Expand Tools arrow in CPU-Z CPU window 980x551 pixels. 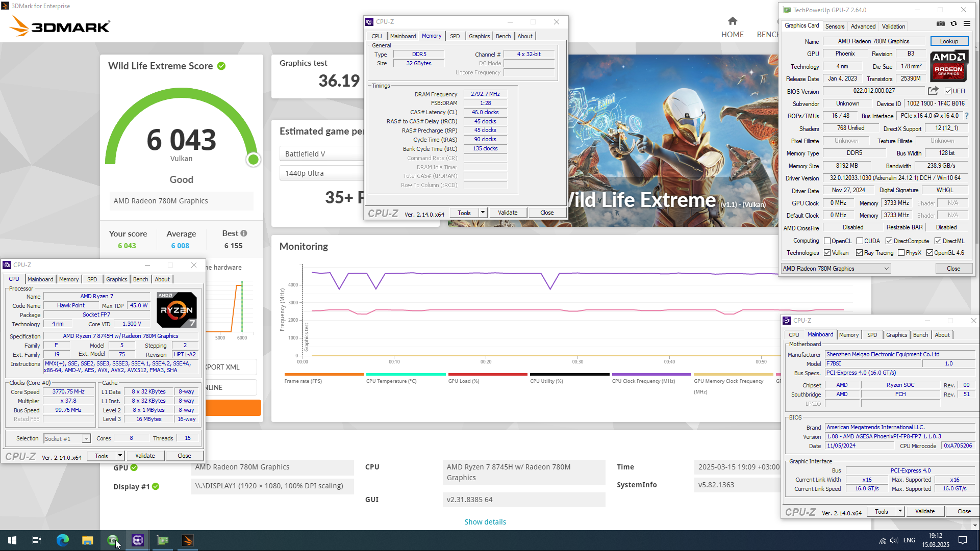tap(120, 456)
